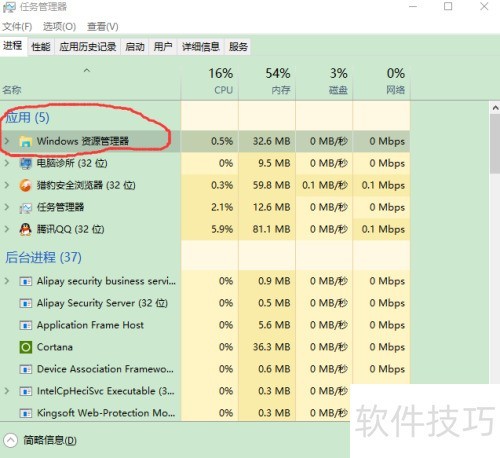Click the Windows 资源管理器 folder icon
500x458 pixels.
(x=26, y=142)
